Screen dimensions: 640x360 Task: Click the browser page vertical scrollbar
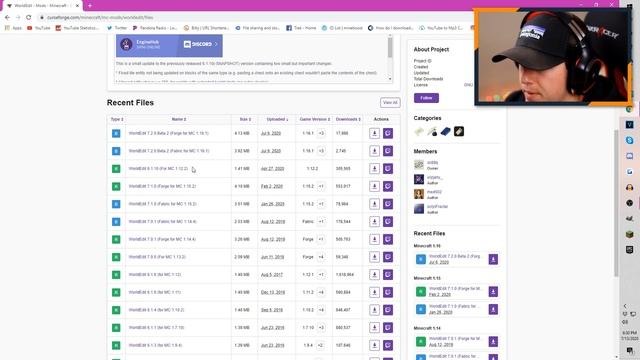coord(616,203)
